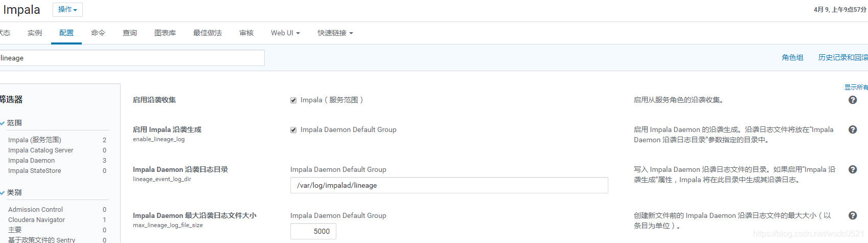Open the 快速链接 dropdown menu
This screenshot has width=868, height=243.
(335, 33)
